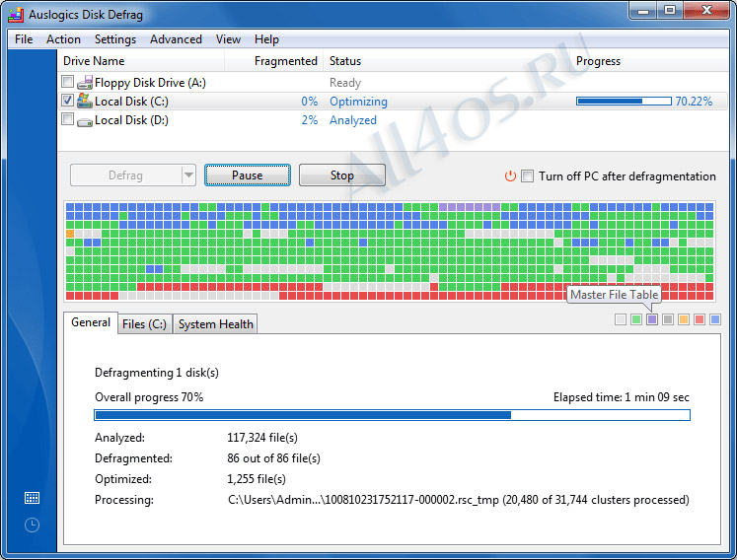This screenshot has height=560, width=737.
Task: Click the Master File Table tooltip
Action: [x=614, y=295]
